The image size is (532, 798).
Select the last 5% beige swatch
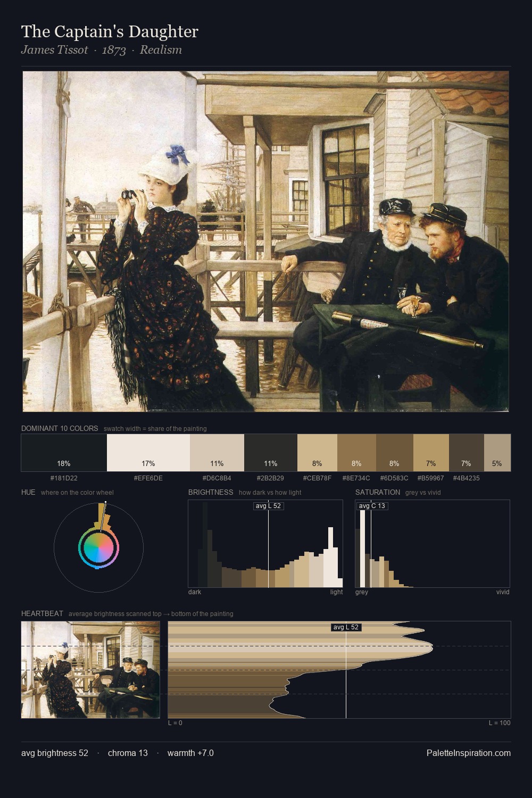point(497,453)
